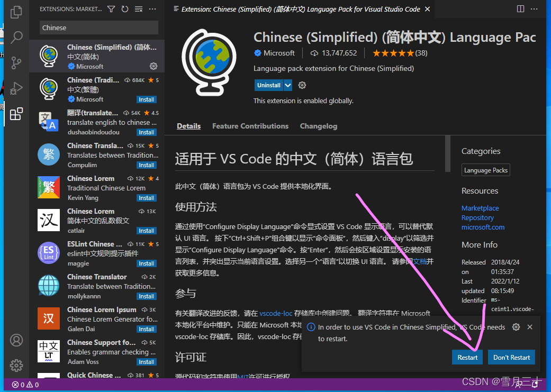Install Chinese Translation by Compulim
Viewport: 551px width, 392px height.
(x=146, y=165)
